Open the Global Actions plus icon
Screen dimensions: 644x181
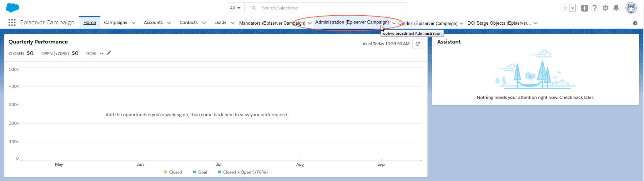[584, 8]
